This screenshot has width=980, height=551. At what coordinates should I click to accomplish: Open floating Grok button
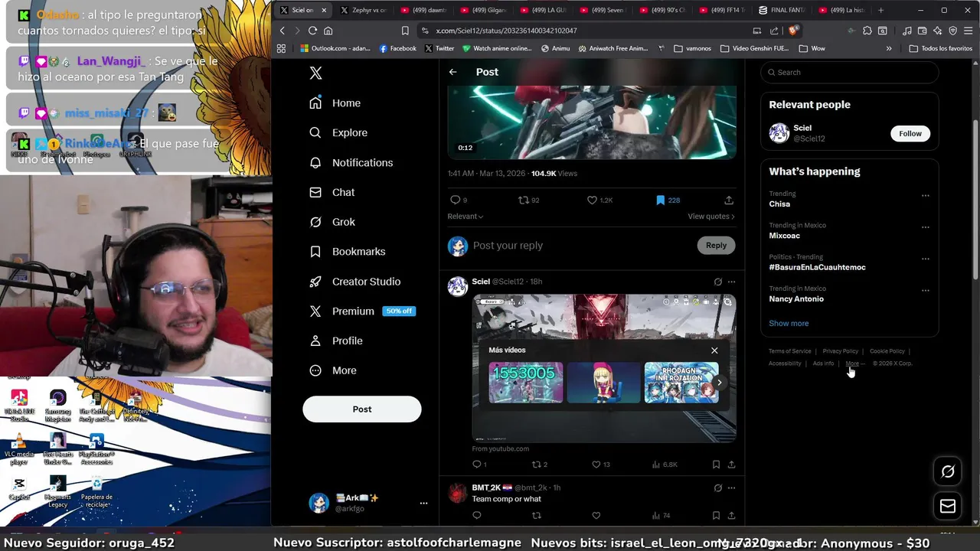[x=948, y=472]
